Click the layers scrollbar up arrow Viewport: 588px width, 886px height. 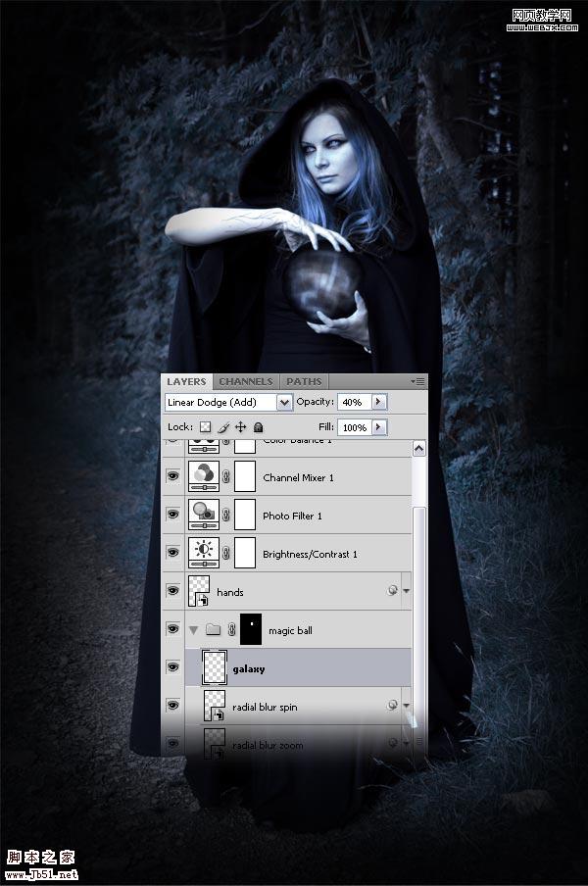pos(418,449)
